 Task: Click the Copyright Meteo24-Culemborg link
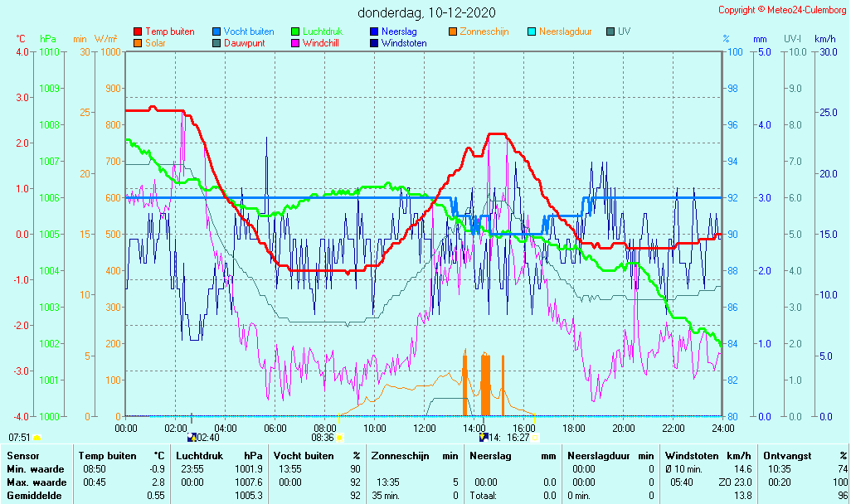(782, 10)
